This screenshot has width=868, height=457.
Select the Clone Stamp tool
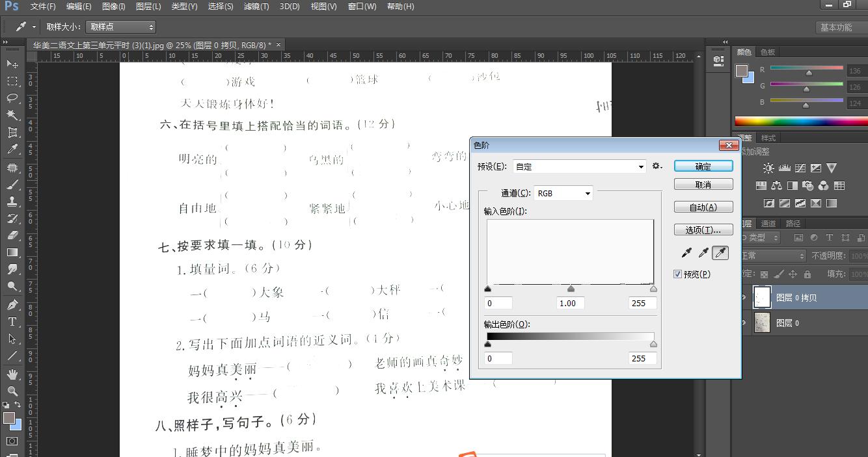pos(13,202)
